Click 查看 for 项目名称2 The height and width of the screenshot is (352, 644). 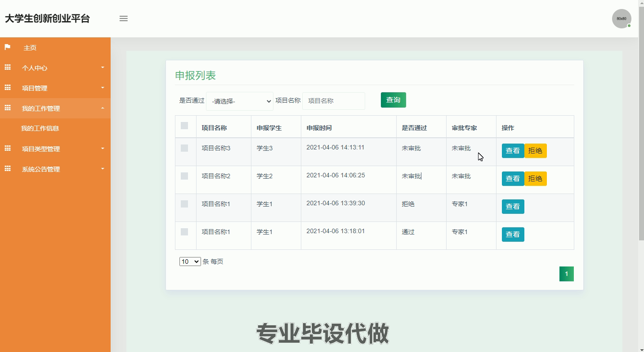(x=513, y=179)
